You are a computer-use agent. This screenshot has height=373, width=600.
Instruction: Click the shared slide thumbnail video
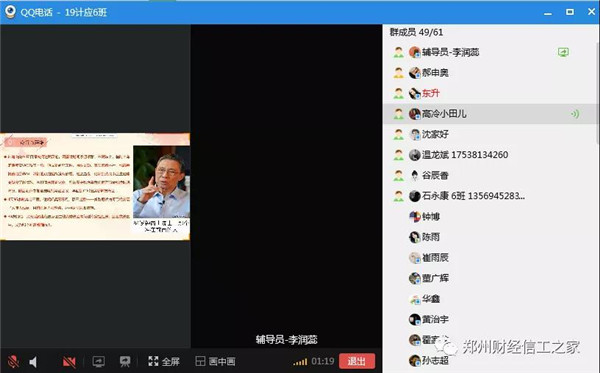coord(95,186)
